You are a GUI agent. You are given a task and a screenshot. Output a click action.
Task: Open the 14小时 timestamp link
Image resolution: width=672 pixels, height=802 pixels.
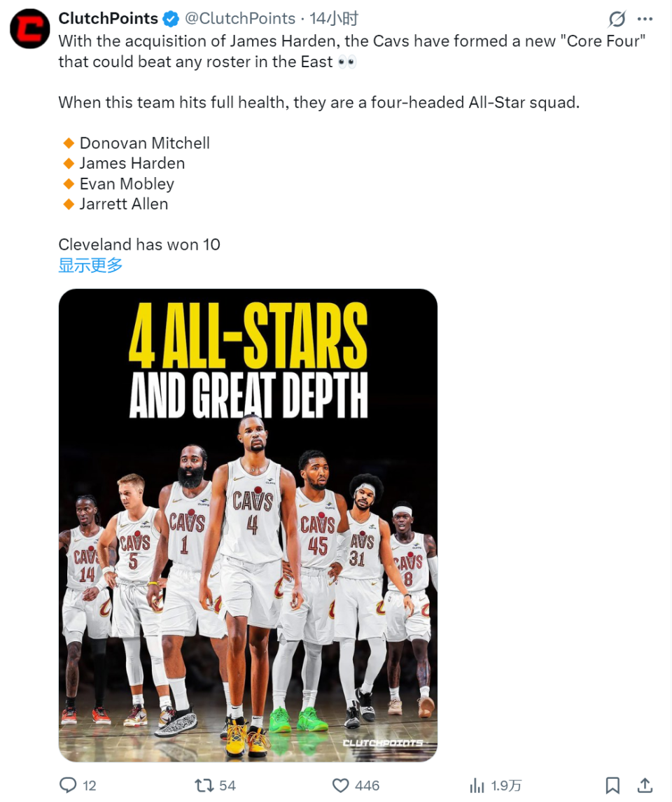coord(335,18)
